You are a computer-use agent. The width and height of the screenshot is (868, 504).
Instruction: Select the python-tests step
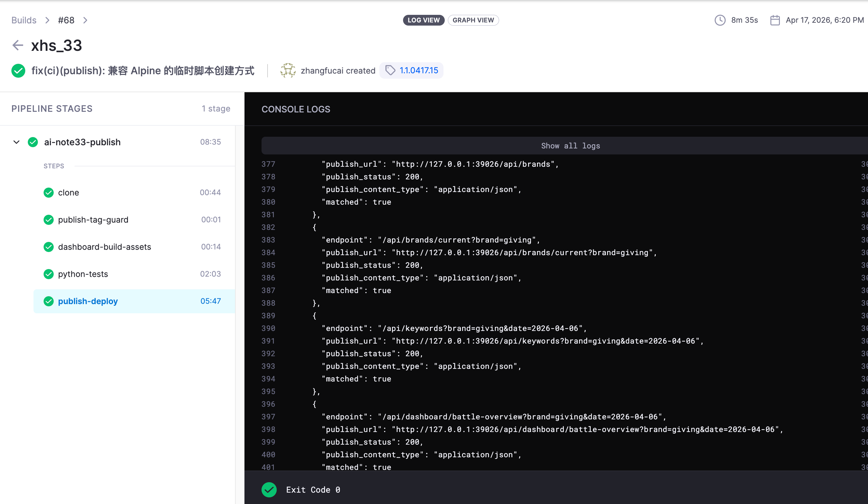[x=83, y=274]
